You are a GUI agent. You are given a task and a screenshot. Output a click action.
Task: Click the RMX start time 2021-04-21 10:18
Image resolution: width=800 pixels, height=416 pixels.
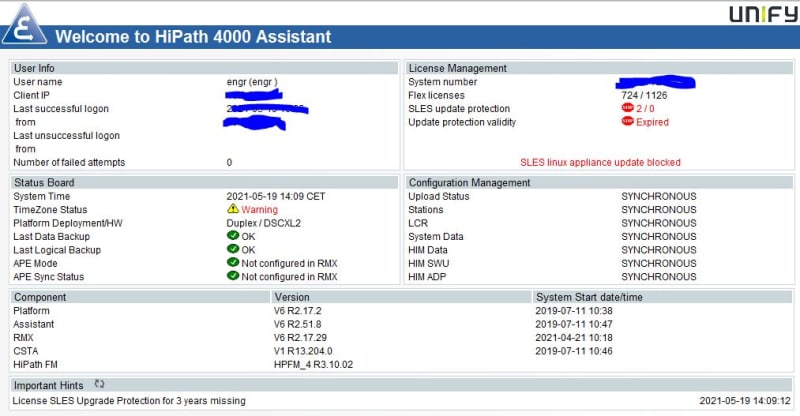(x=573, y=337)
